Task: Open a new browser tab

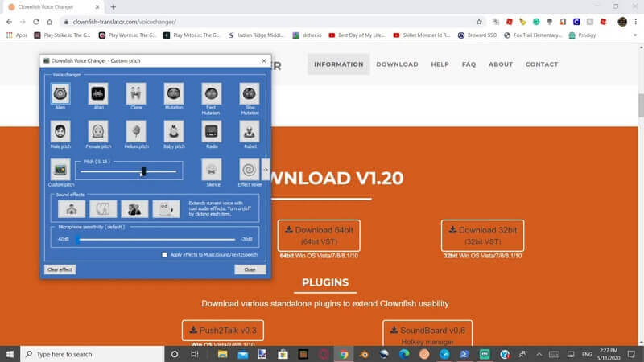Action: (114, 7)
